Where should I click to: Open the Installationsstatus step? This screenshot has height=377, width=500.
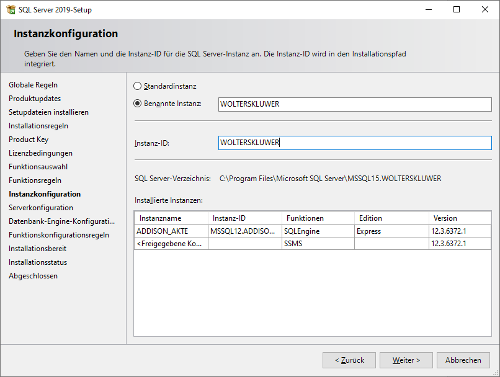point(38,262)
